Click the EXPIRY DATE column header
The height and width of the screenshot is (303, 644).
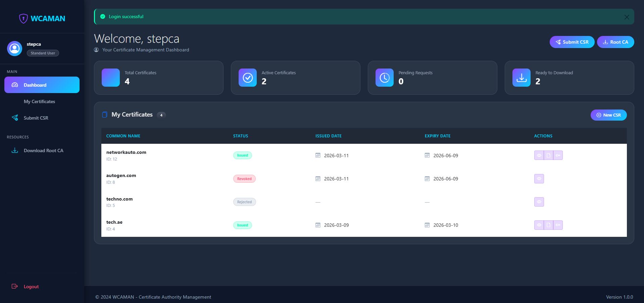(x=438, y=136)
